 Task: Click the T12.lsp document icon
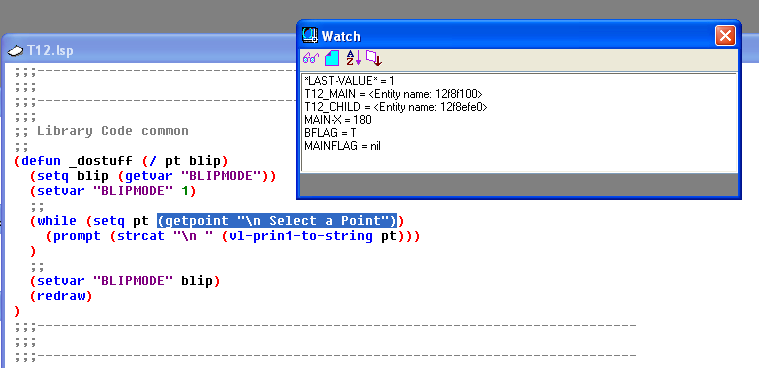coord(15,50)
